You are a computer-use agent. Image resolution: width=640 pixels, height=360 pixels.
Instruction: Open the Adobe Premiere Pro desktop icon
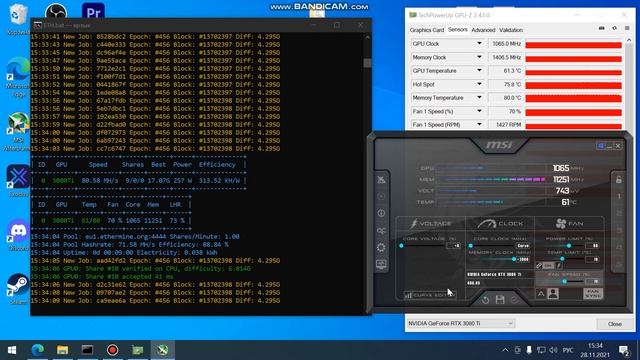tap(93, 11)
